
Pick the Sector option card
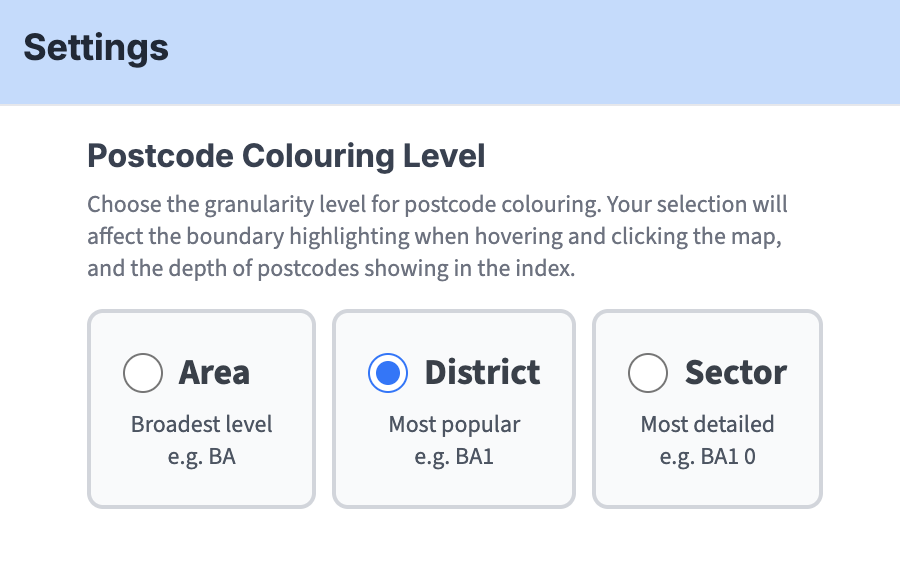tap(707, 485)
